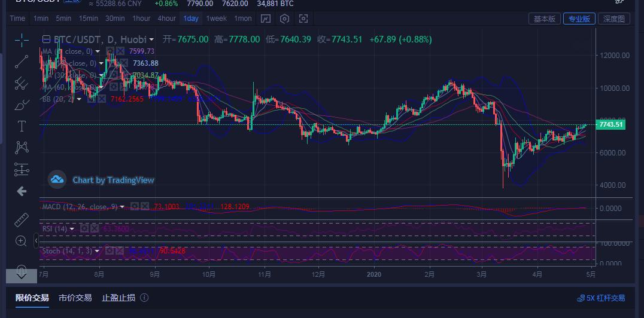Activate the ruler measure tool

point(22,219)
